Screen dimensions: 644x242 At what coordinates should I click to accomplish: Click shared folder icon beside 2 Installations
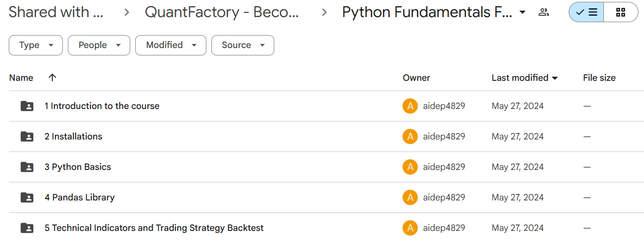[x=27, y=137]
